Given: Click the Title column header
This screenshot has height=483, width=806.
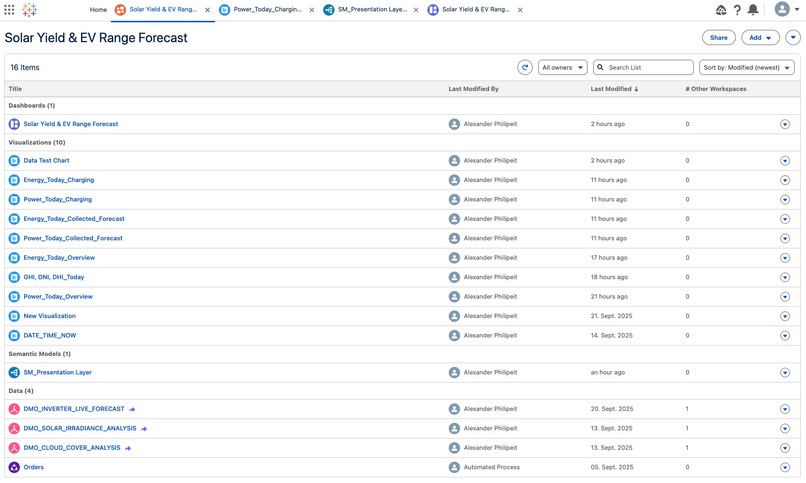Looking at the screenshot, I should [x=15, y=89].
